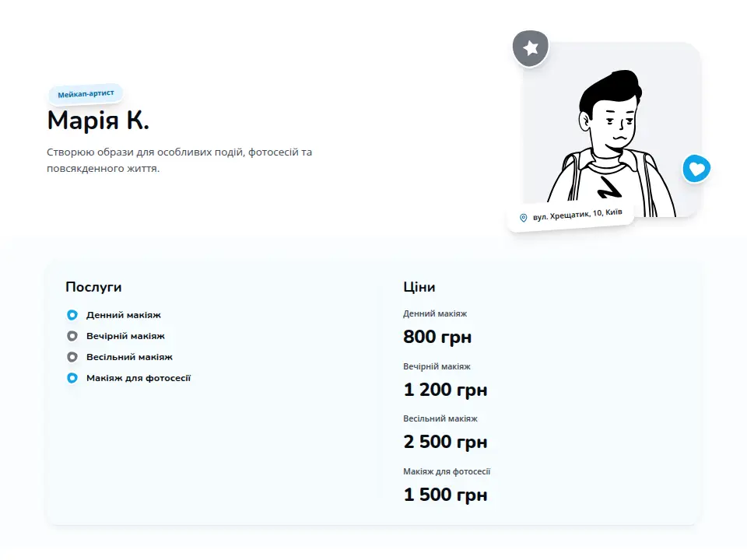Click the Послуги section heading
The width and height of the screenshot is (747, 560).
click(x=93, y=287)
